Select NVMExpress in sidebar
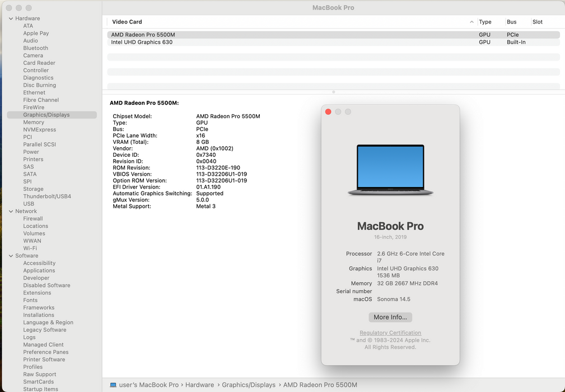The height and width of the screenshot is (392, 565). (40, 130)
